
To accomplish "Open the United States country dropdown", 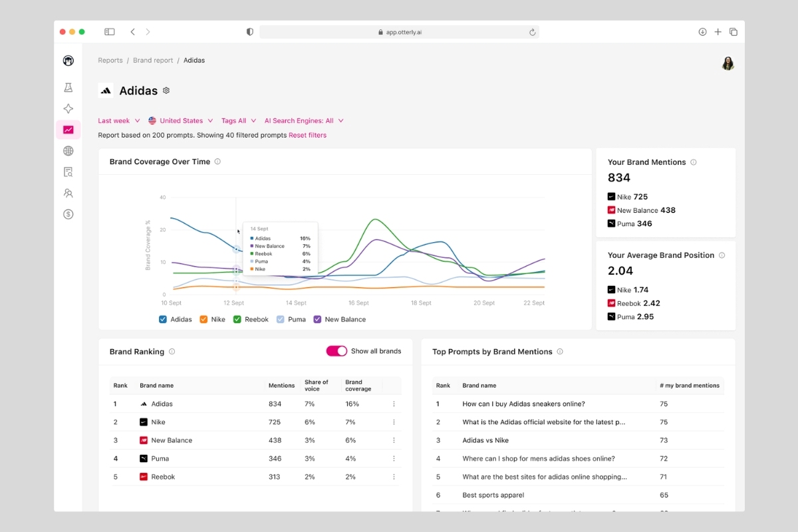I will coord(180,121).
